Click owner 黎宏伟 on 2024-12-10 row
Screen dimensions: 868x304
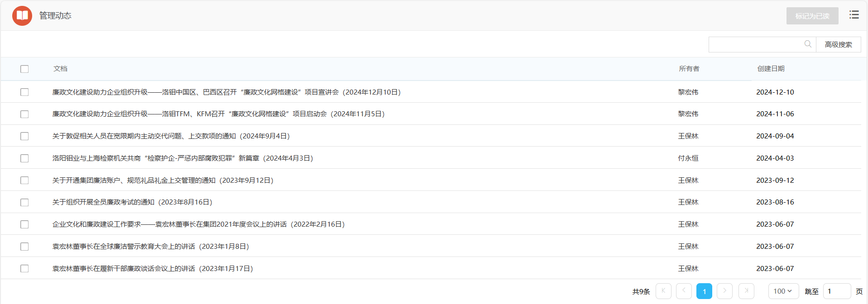pos(688,92)
